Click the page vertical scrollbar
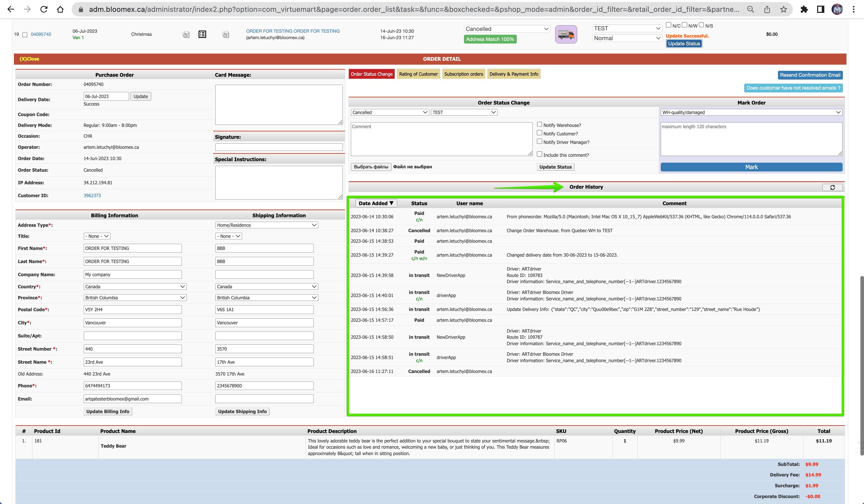This screenshot has width=864, height=504. point(861,365)
